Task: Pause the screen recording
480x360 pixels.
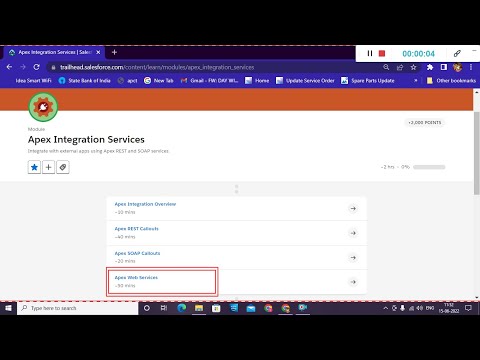Action: [370, 53]
